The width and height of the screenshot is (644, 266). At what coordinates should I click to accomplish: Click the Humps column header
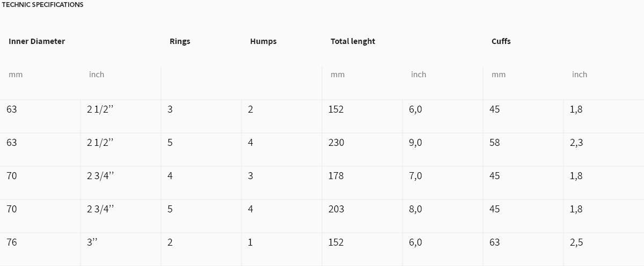(x=263, y=41)
